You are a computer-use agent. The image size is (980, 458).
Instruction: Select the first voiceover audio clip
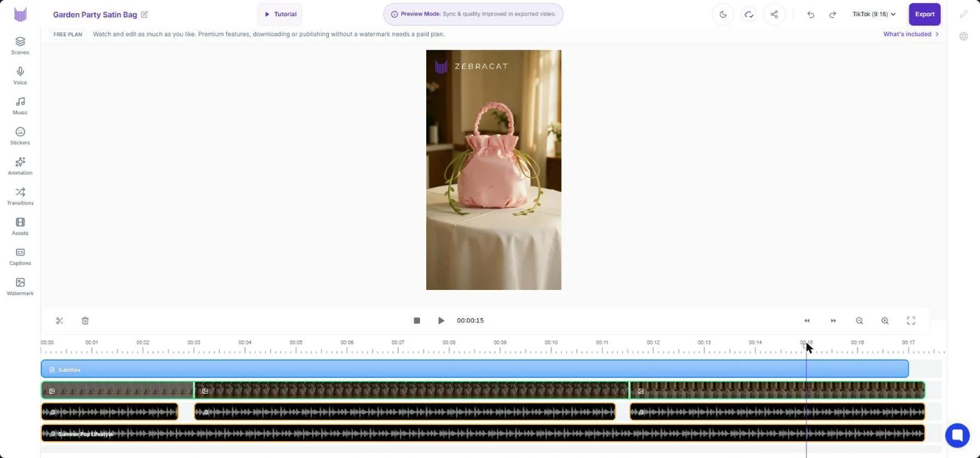110,412
